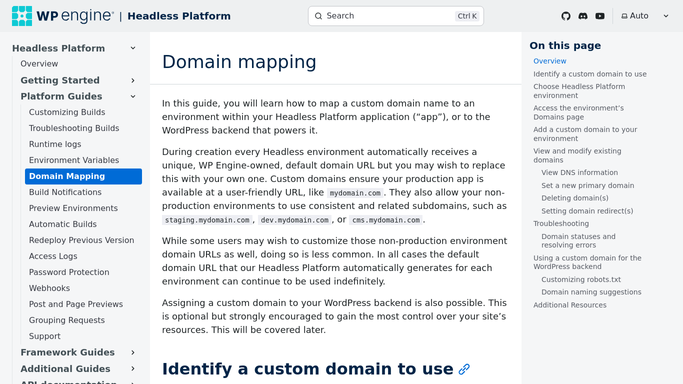The height and width of the screenshot is (384, 683).
Task: Open the YouTube icon link
Action: pos(600,16)
